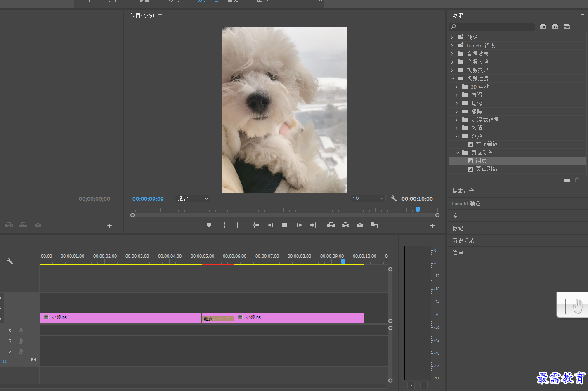The width and height of the screenshot is (588, 391).
Task: Click the fx badge on first 小狗.jpg clip
Action: (x=46, y=317)
